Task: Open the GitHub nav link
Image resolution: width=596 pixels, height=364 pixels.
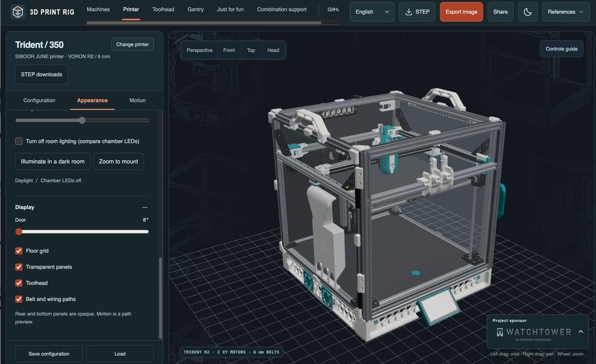Action: (333, 9)
